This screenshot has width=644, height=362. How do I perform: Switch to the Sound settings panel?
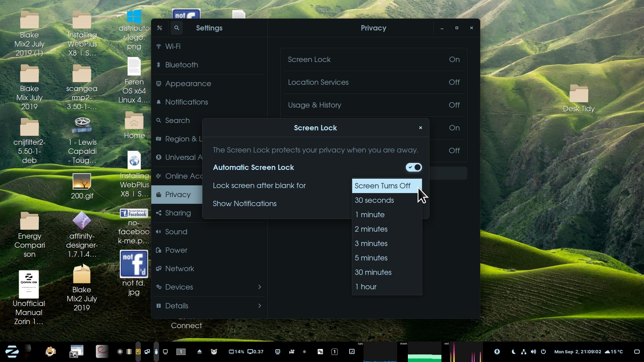[x=176, y=232]
